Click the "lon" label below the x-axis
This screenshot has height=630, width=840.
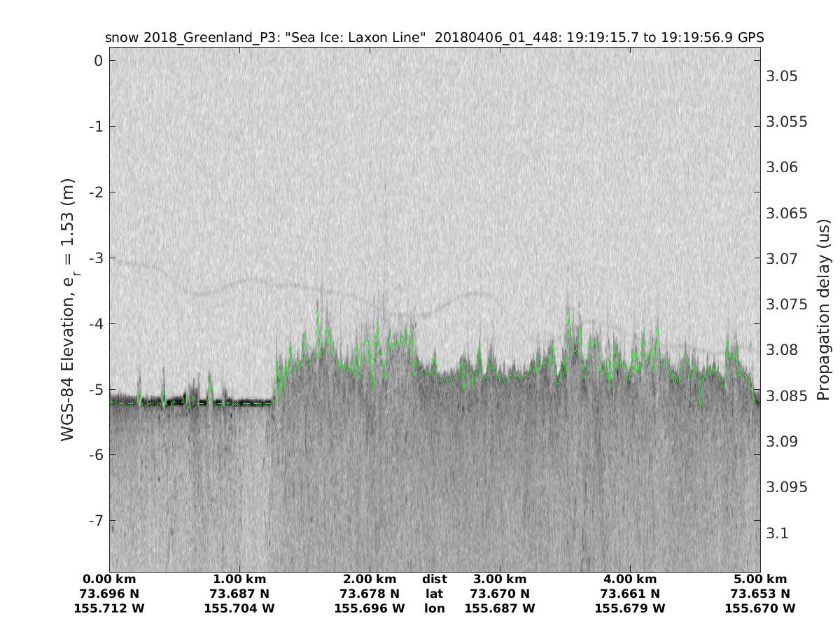pos(435,608)
